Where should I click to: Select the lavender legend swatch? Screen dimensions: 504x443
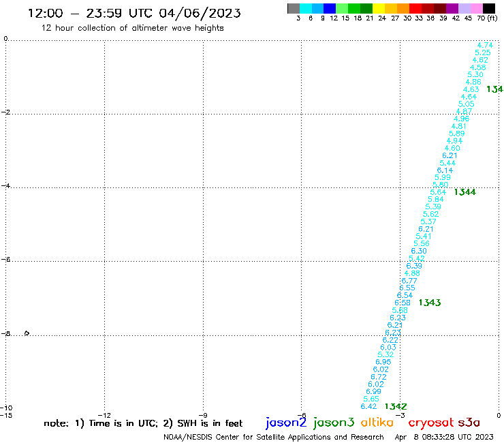coord(464,9)
